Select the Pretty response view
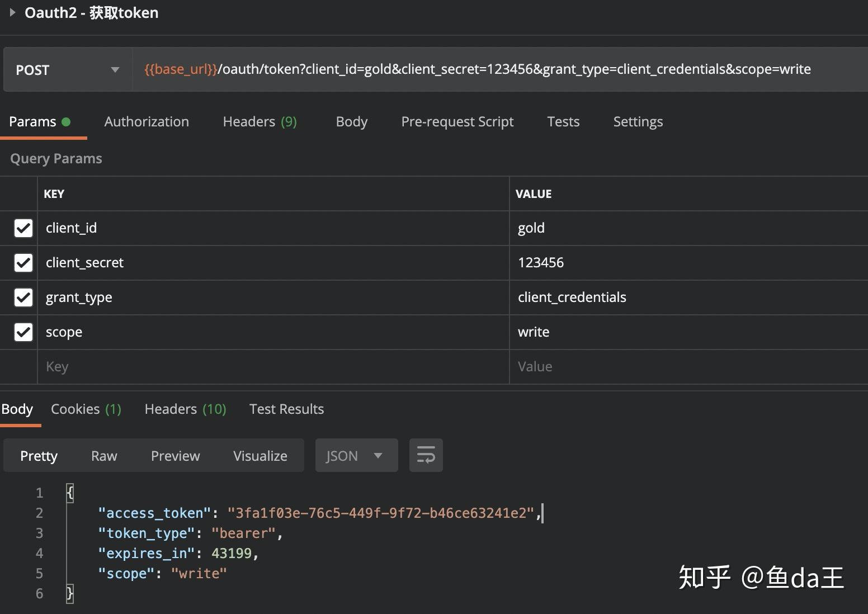This screenshot has height=614, width=868. 39,456
